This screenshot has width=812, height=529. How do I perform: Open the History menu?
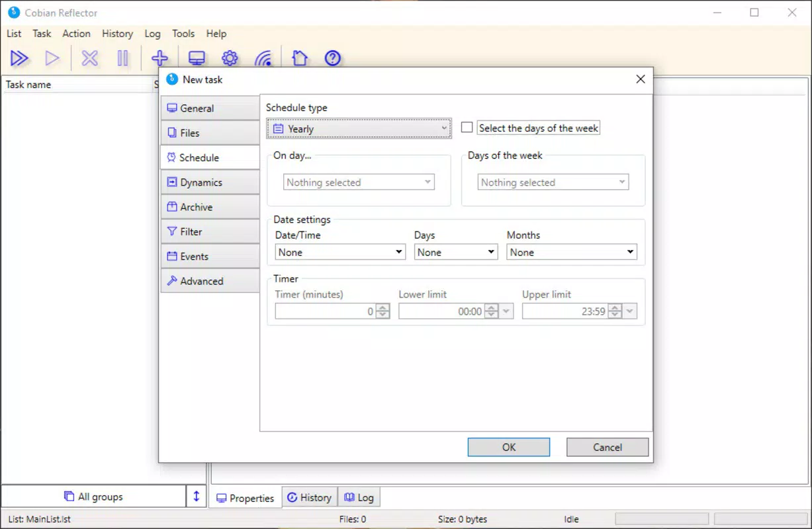pos(117,33)
